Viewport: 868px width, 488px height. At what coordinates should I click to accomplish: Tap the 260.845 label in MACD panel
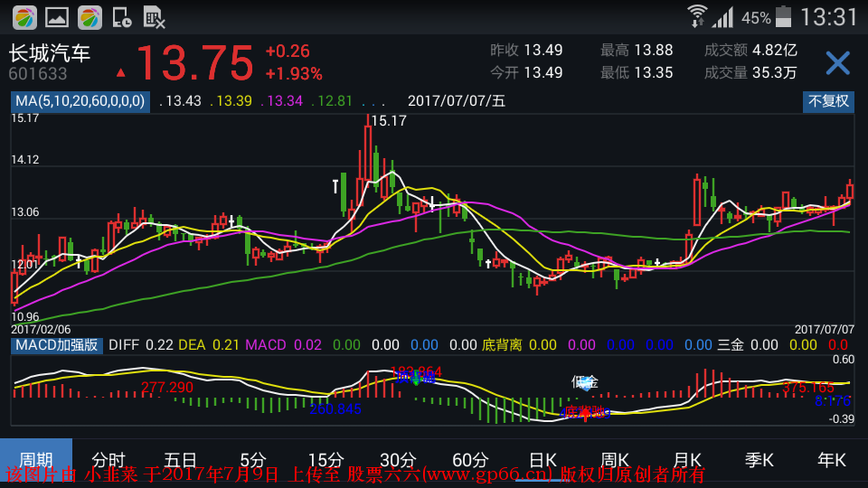point(335,408)
